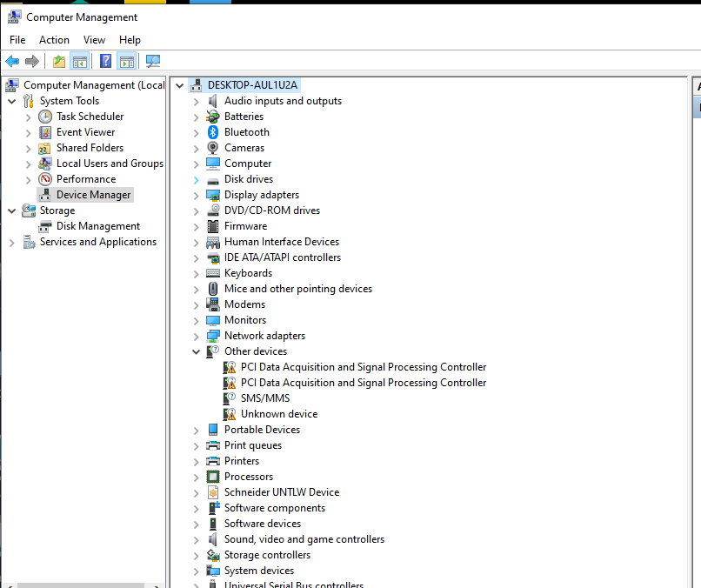
Task: Collapse the Other devices category
Action: [196, 351]
